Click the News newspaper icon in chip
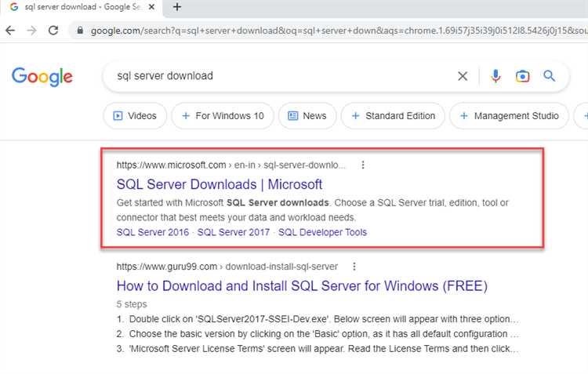 pos(293,116)
